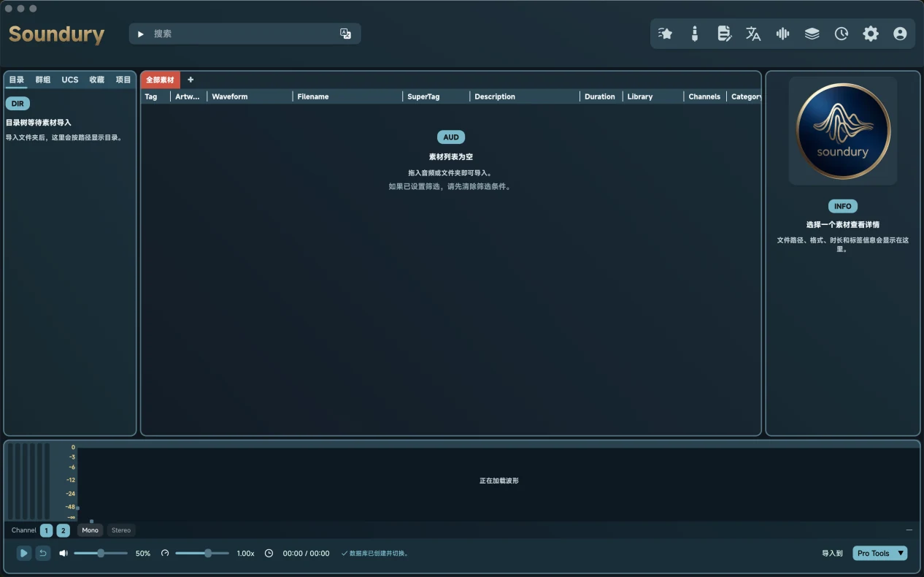Viewport: 924px width, 577px height.
Task: Toggle channel 1 button
Action: (x=47, y=530)
